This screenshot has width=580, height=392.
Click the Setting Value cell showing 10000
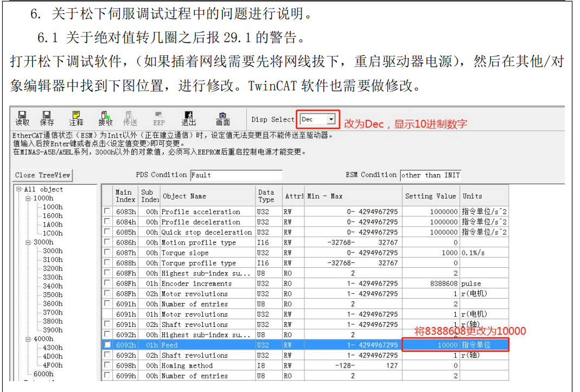point(431,345)
